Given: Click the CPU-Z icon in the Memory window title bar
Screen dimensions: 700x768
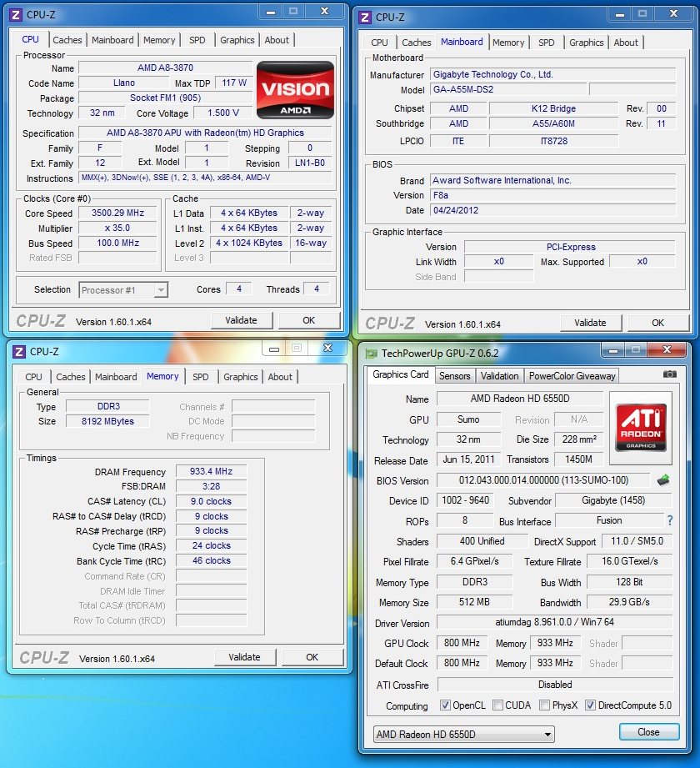Looking at the screenshot, I should (x=18, y=352).
